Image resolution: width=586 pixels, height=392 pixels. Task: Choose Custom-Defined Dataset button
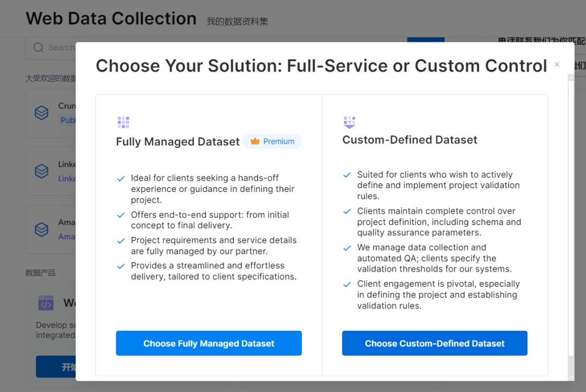click(435, 343)
